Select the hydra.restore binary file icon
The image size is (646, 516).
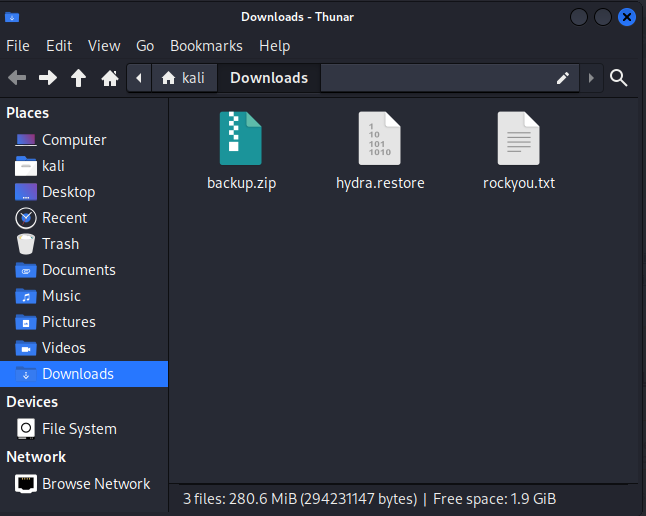pyautogui.click(x=379, y=138)
